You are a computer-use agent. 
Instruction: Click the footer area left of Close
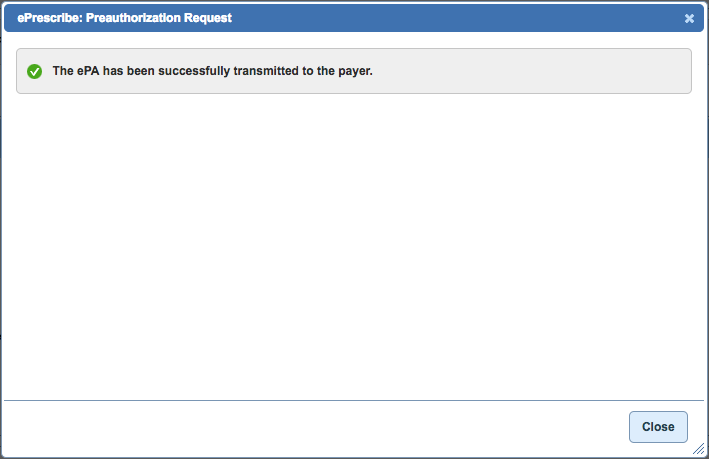tap(314, 427)
